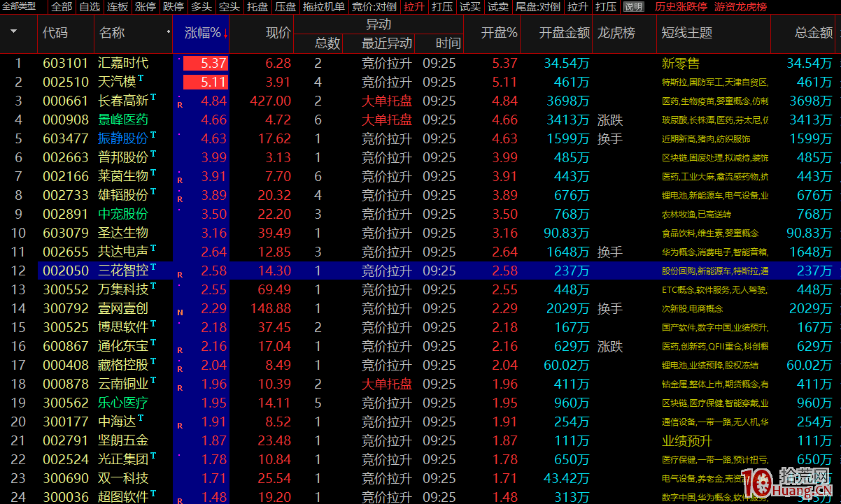The width and height of the screenshot is (841, 504).
Task: Click the N marker in 壹网壹创 row
Action: 180,312
